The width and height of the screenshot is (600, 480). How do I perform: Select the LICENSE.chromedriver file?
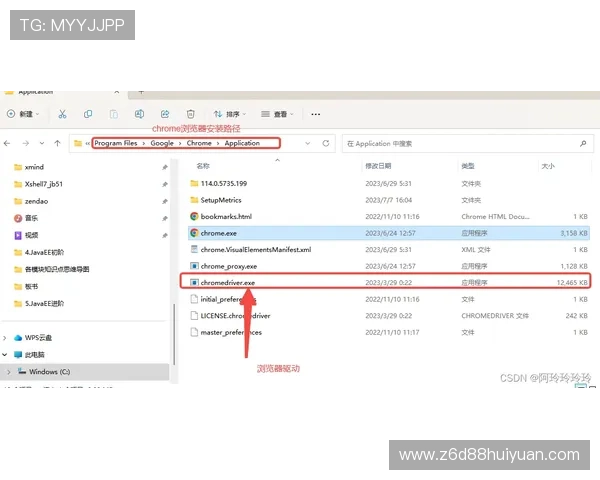(389, 316)
